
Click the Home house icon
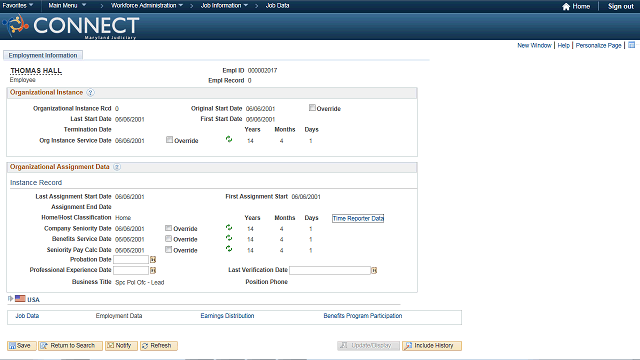point(566,6)
